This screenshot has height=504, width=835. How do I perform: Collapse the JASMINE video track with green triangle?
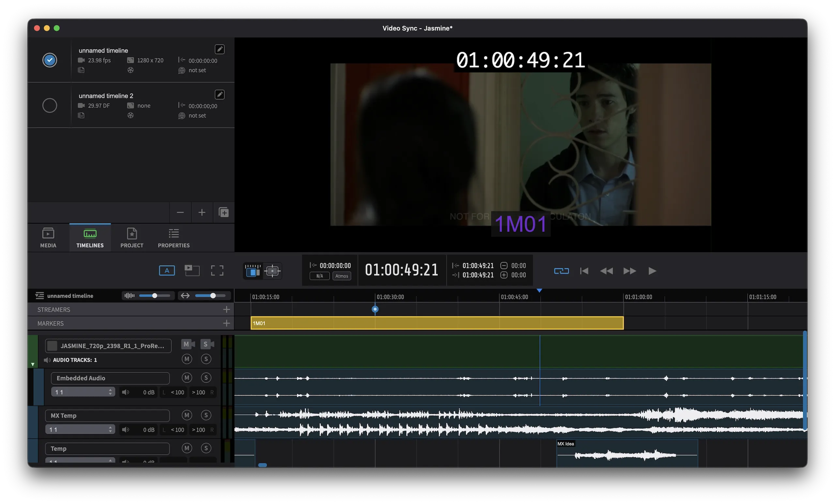pos(33,365)
